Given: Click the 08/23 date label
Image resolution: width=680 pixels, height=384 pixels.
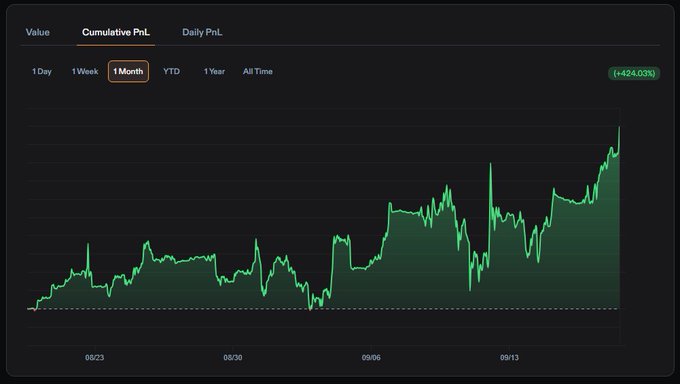Looking at the screenshot, I should (x=95, y=358).
